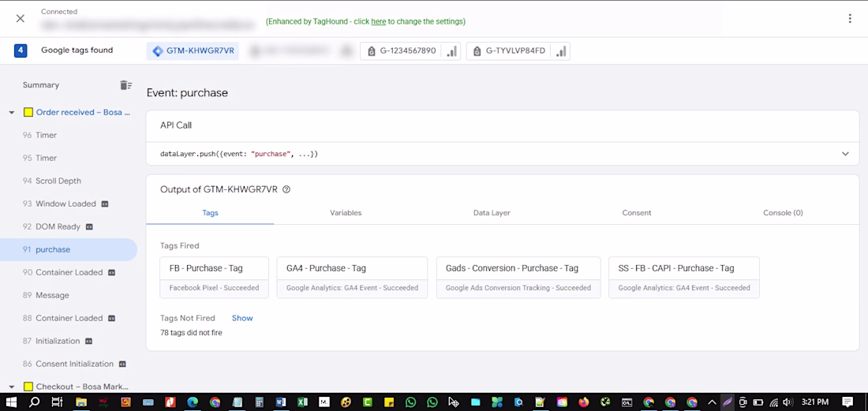The height and width of the screenshot is (411, 868).
Task: Click the 'here' settings link for TagHound
Action: pos(379,21)
